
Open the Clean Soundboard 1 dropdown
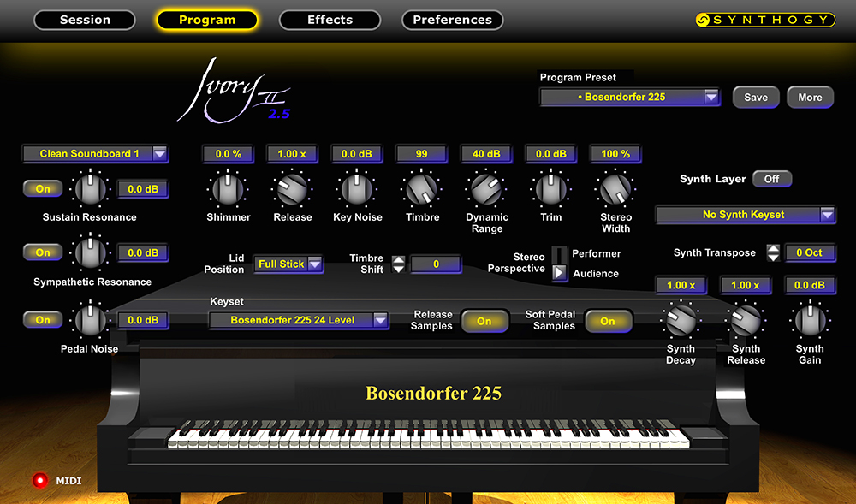tap(95, 154)
